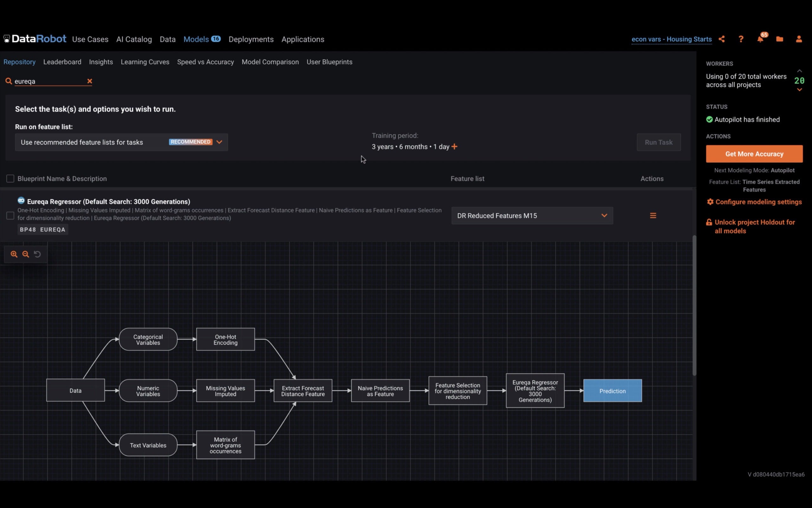Click the BP48 tag
This screenshot has width=812, height=508.
tap(28, 230)
